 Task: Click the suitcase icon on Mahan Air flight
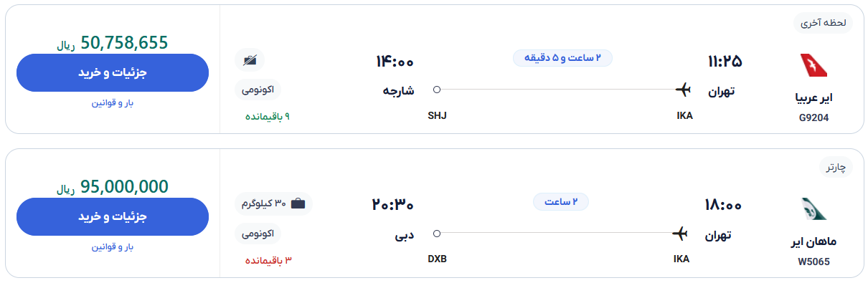[x=298, y=204]
